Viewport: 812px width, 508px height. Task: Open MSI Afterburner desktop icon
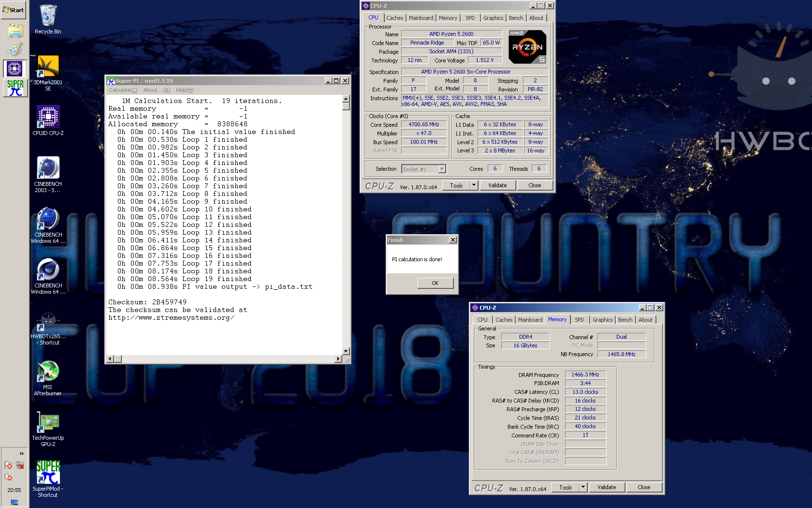click(x=48, y=378)
